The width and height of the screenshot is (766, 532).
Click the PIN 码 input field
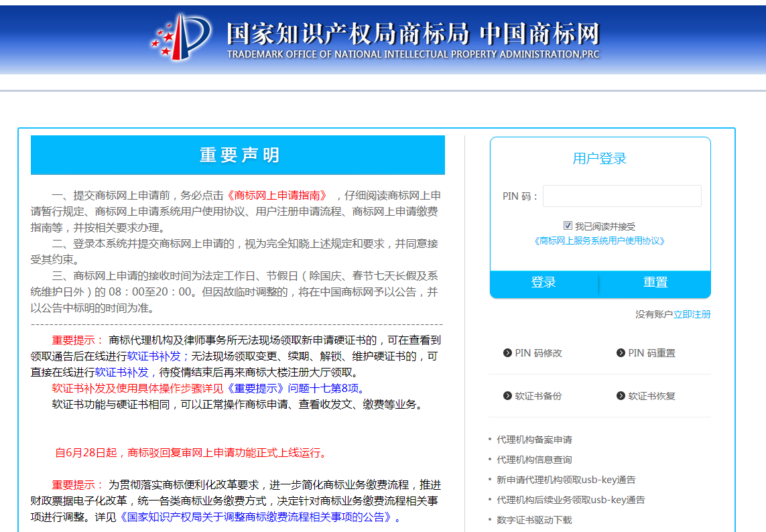622,196
